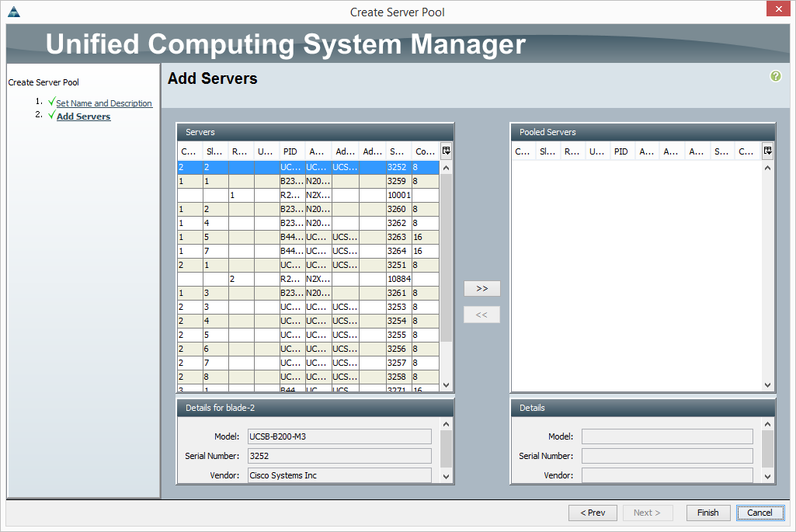Click the Sl... header in Pooled Servers table

click(x=547, y=151)
